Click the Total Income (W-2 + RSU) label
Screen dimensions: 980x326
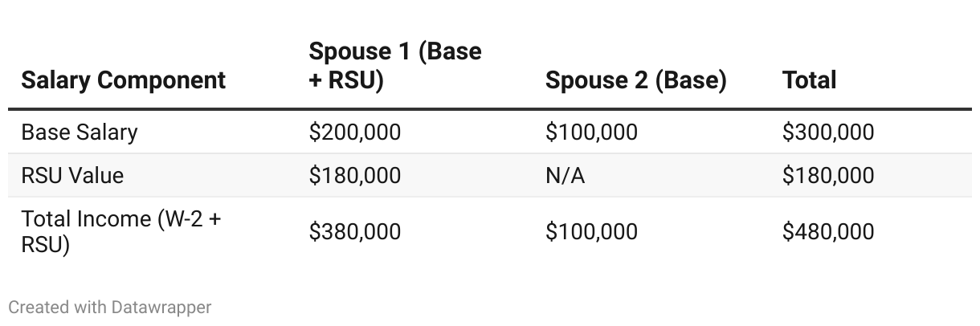coord(120,231)
